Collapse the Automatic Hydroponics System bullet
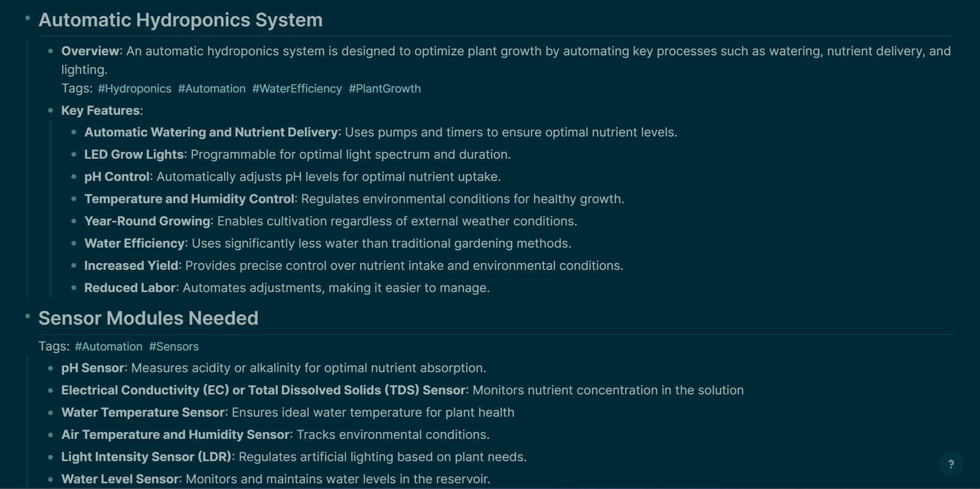Screen dimensions: 980x489 (28, 18)
